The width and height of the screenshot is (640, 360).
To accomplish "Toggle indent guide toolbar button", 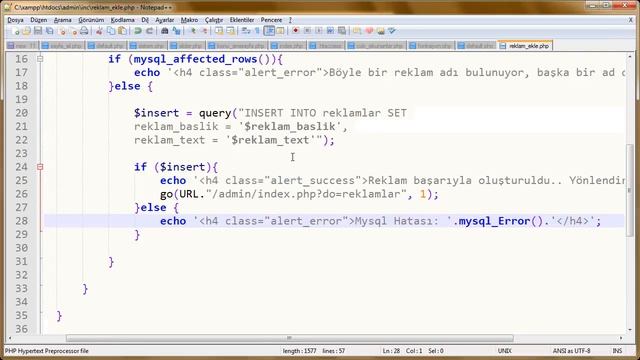I will pyautogui.click(x=269, y=31).
